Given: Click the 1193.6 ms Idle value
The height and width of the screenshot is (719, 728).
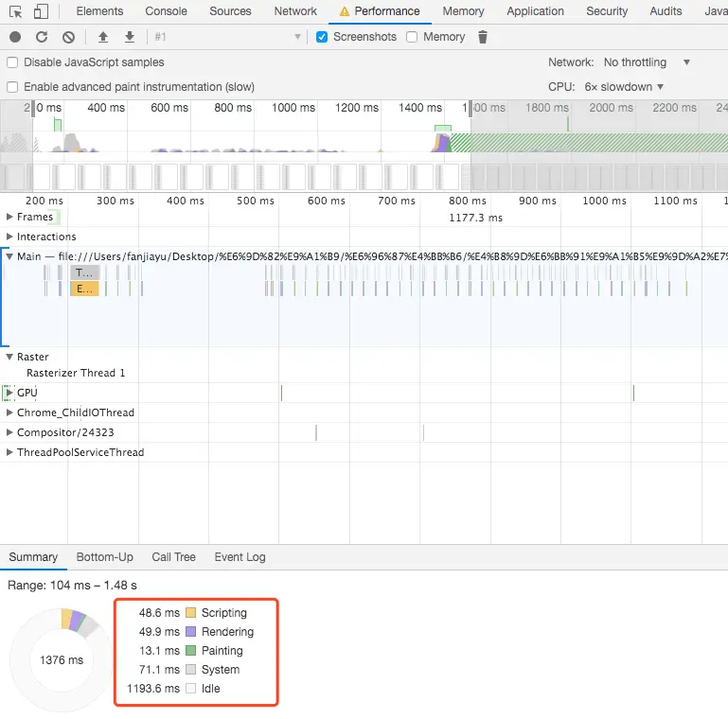Looking at the screenshot, I should click(x=153, y=689).
